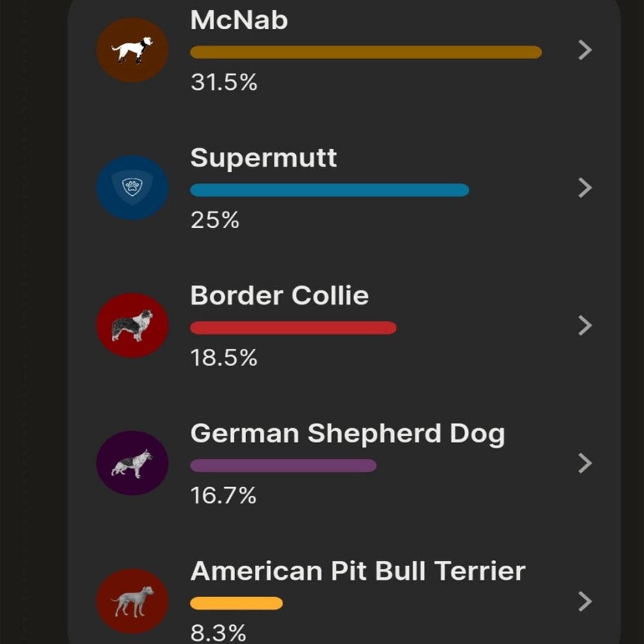644x644 pixels.
Task: Click the McNab breed name
Action: click(x=239, y=20)
